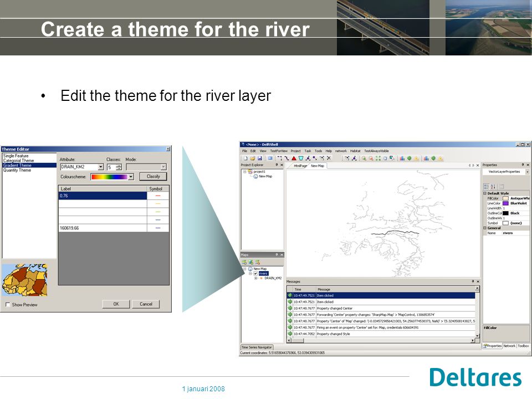The height and width of the screenshot is (399, 532).
Task: Open the Colourscheme gradient dropdown
Action: click(131, 177)
